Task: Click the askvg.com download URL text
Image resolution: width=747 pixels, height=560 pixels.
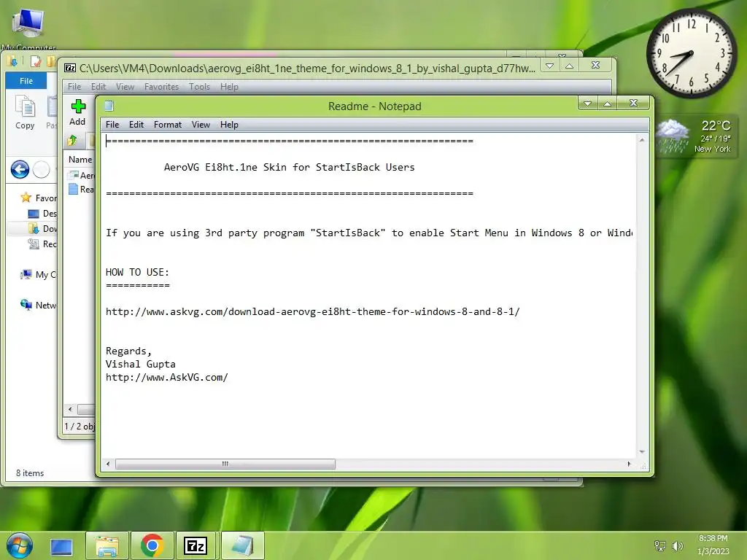Action: pos(312,312)
